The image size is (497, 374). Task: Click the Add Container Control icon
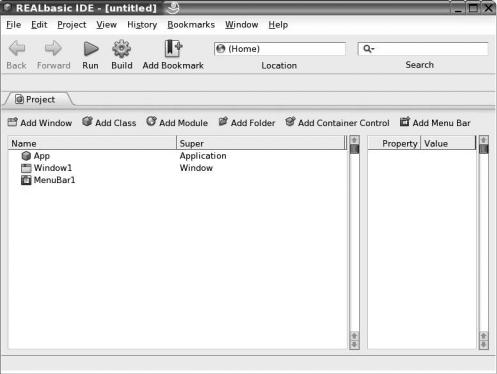[290, 122]
